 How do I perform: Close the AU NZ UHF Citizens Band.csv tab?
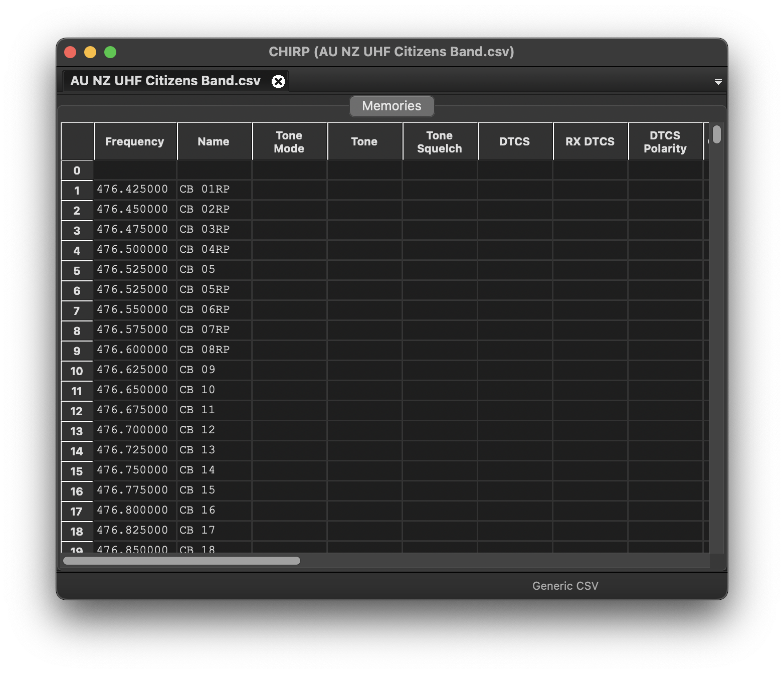tap(278, 81)
